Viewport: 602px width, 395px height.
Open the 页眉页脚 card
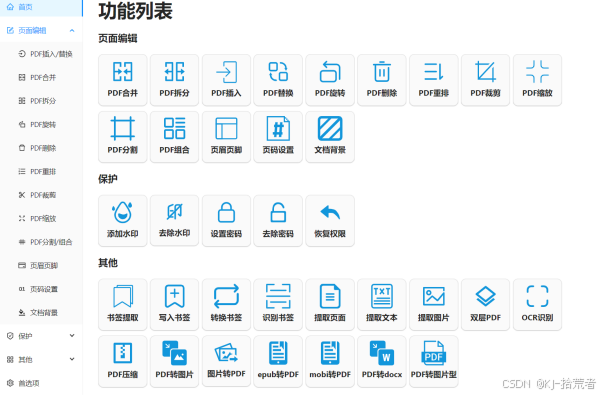click(x=226, y=137)
